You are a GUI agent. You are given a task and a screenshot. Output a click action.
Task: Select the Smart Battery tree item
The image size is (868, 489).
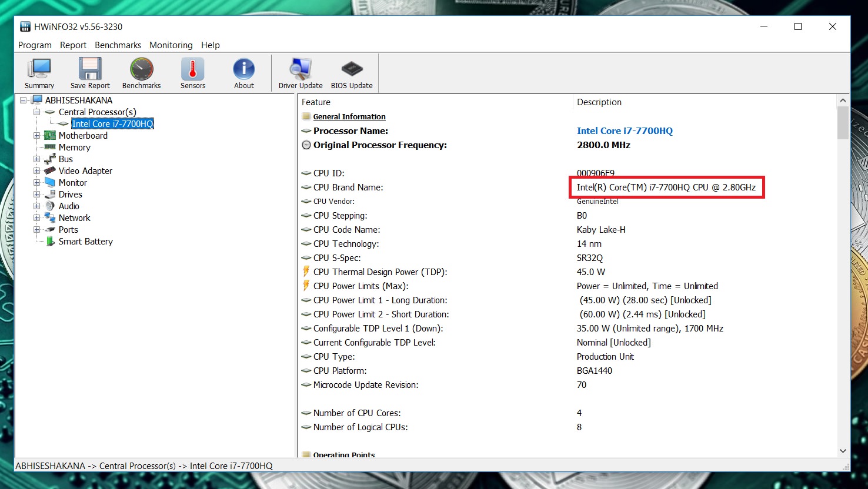(85, 242)
